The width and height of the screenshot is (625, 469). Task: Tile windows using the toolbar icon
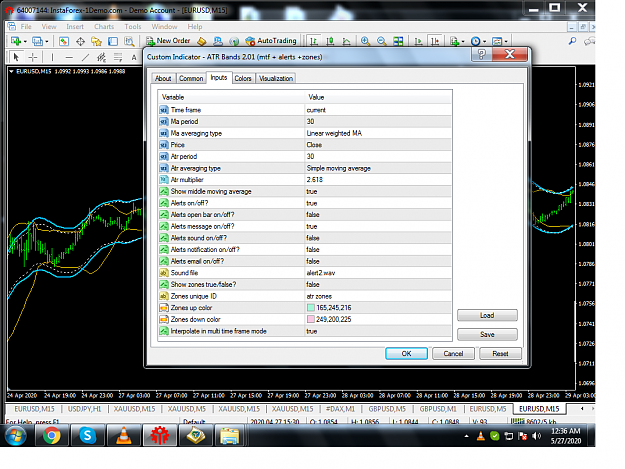(398, 41)
